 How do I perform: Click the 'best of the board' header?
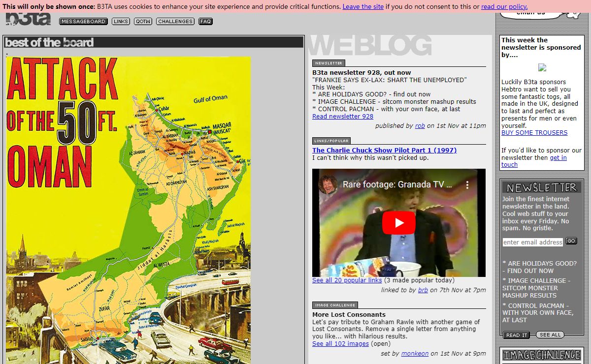click(x=154, y=42)
